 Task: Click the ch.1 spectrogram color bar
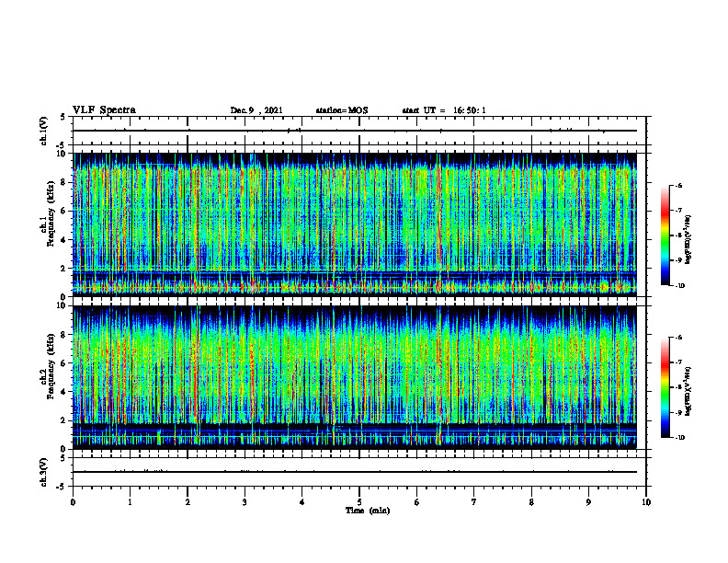pos(665,236)
